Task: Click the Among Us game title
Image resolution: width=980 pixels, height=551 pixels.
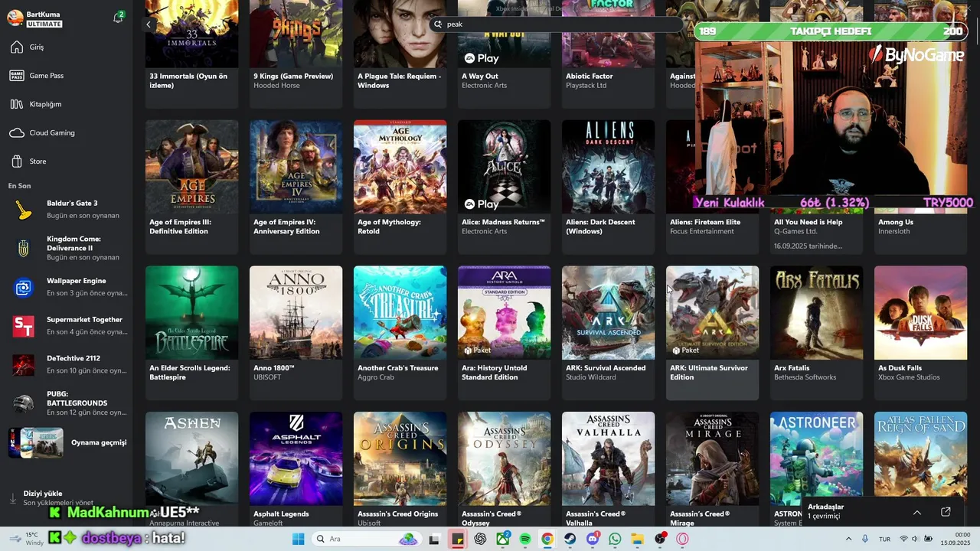Action: coord(896,222)
